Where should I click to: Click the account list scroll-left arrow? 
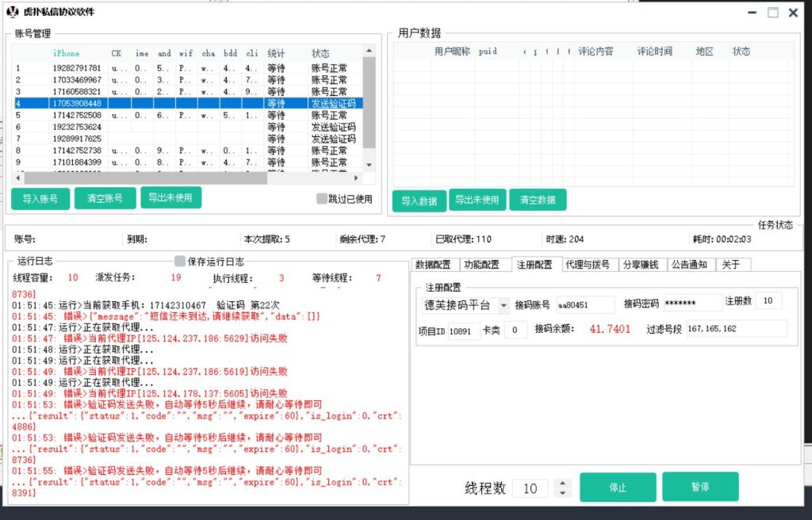click(17, 178)
